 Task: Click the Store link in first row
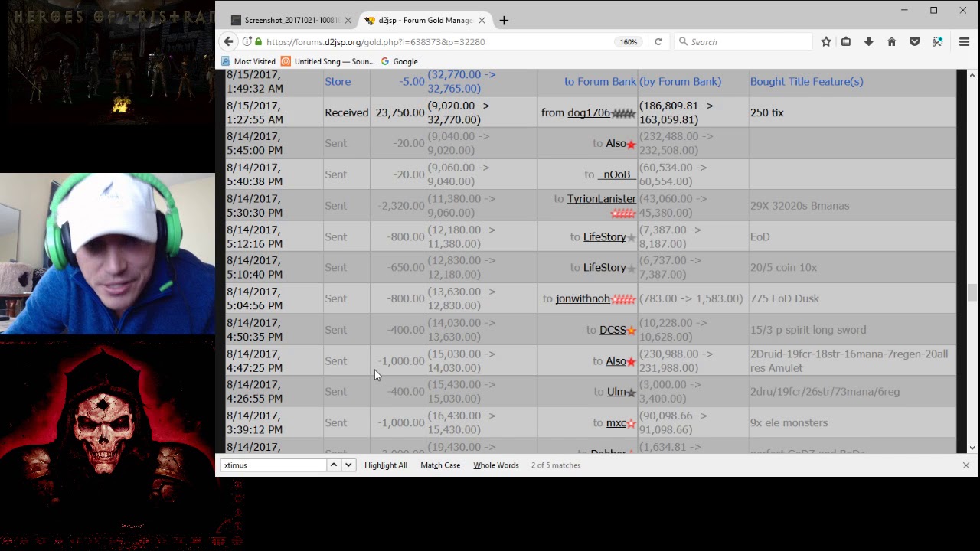click(x=338, y=81)
